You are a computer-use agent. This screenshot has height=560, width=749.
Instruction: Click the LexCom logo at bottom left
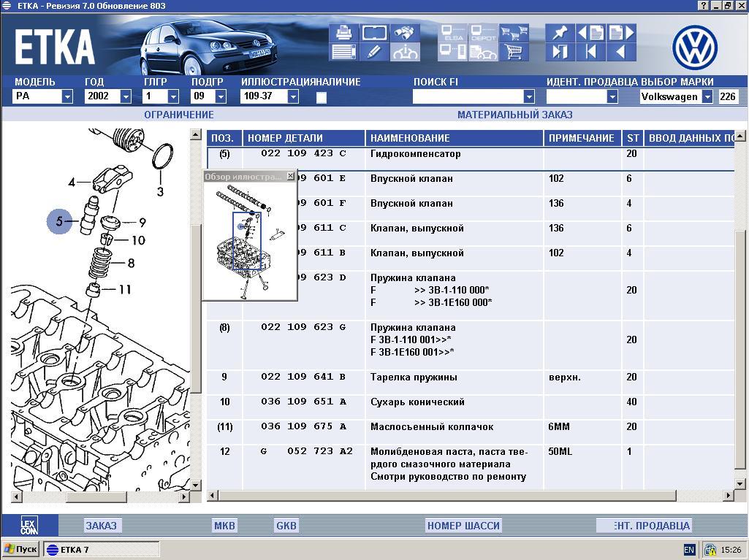pyautogui.click(x=29, y=526)
